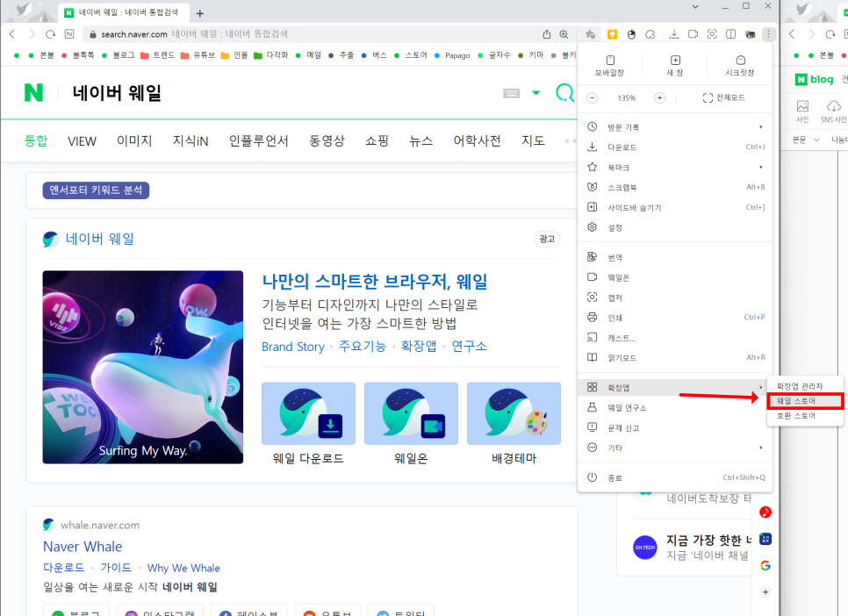Open 스크랩북 scrapbook menu item
Viewport: 848px width, 616px height.
point(675,187)
